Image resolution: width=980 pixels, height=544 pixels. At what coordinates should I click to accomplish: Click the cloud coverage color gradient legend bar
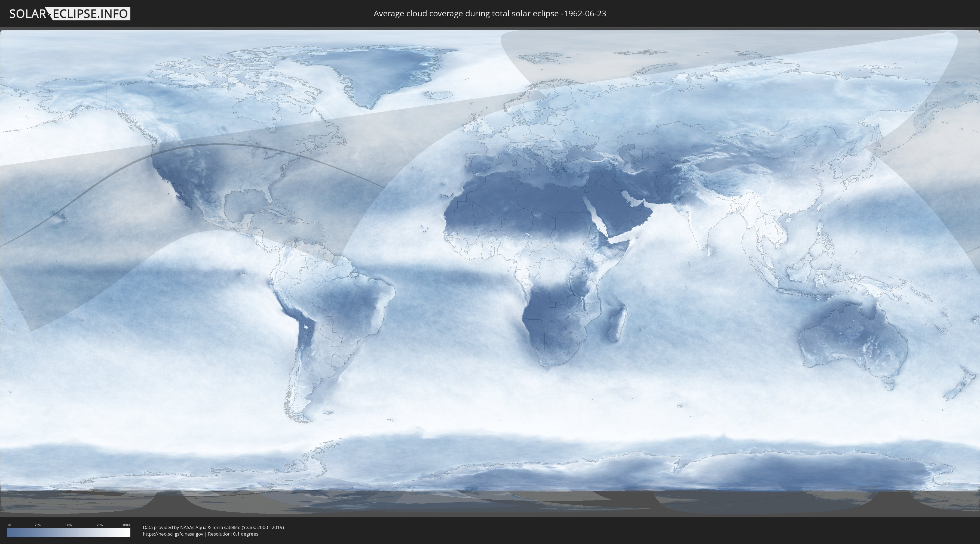(x=69, y=533)
